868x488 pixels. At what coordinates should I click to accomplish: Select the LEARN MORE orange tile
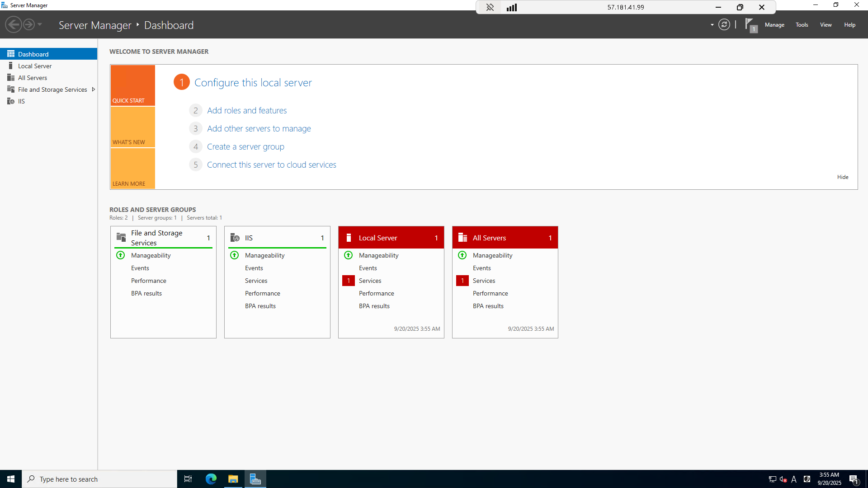point(132,169)
